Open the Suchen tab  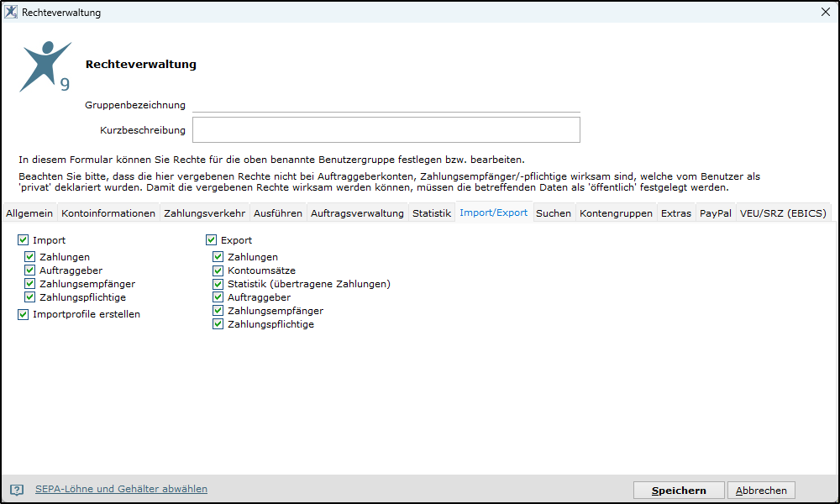pos(554,213)
